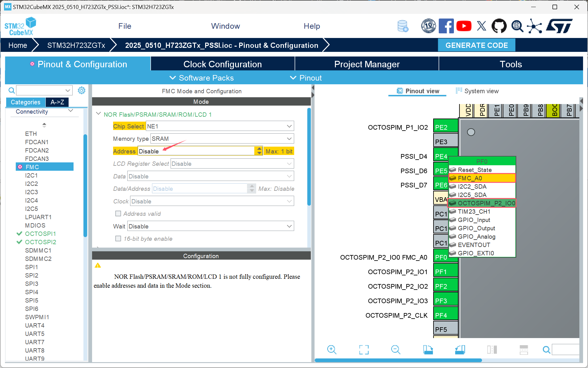Screen dimensions: 588x368
Task: Open the ST database update icon
Action: point(403,26)
